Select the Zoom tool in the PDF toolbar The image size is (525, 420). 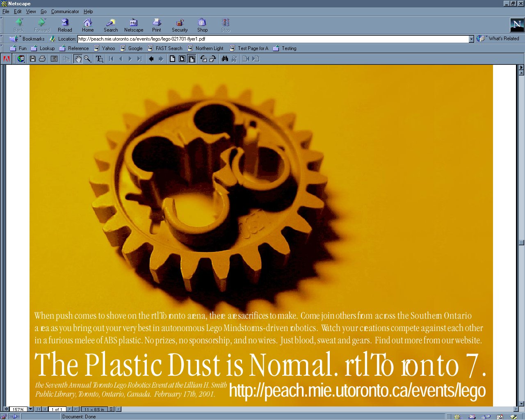[x=87, y=59]
